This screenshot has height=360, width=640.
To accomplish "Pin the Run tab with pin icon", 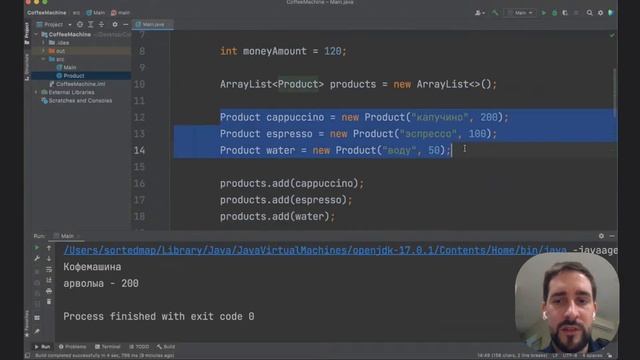I will click(37, 331).
